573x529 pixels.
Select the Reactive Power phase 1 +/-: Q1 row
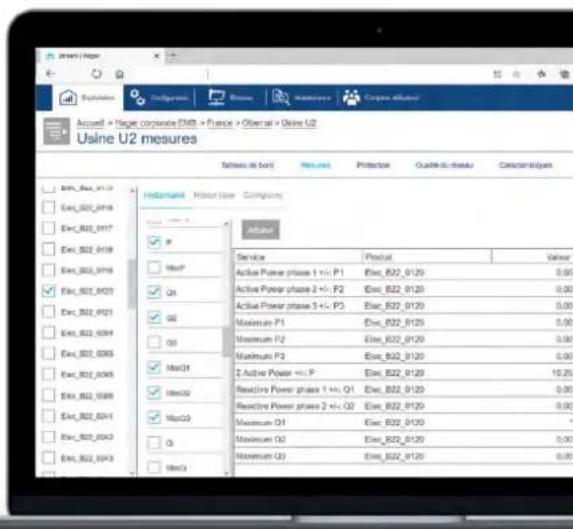[403, 389]
